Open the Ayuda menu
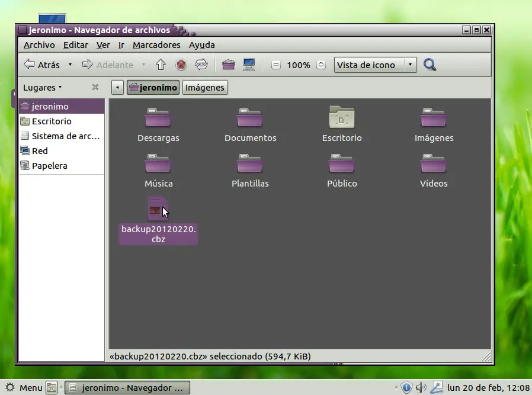532x395 pixels. point(202,45)
